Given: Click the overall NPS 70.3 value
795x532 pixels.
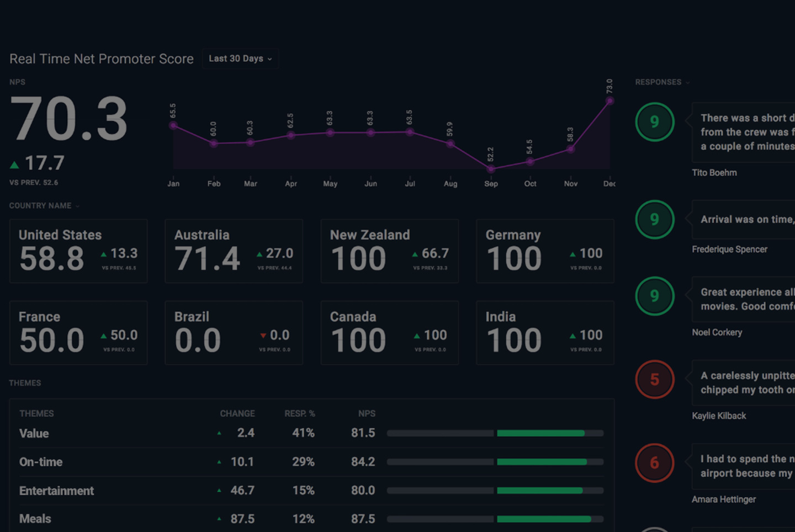Looking at the screenshot, I should [69, 119].
